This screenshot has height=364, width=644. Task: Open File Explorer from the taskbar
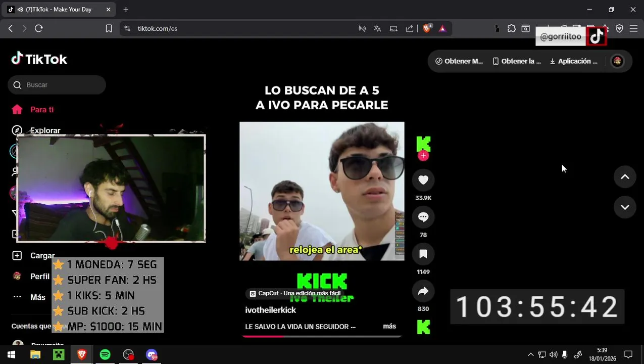pyautogui.click(x=35, y=355)
